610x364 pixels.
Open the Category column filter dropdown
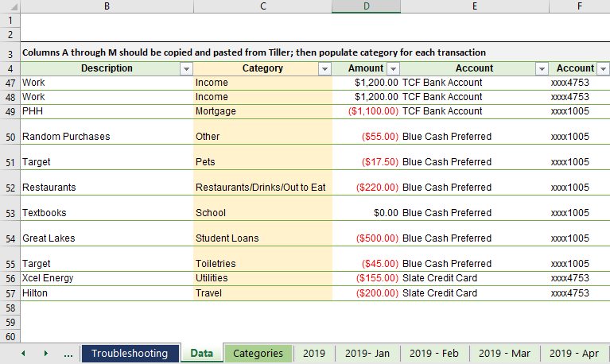pyautogui.click(x=324, y=69)
